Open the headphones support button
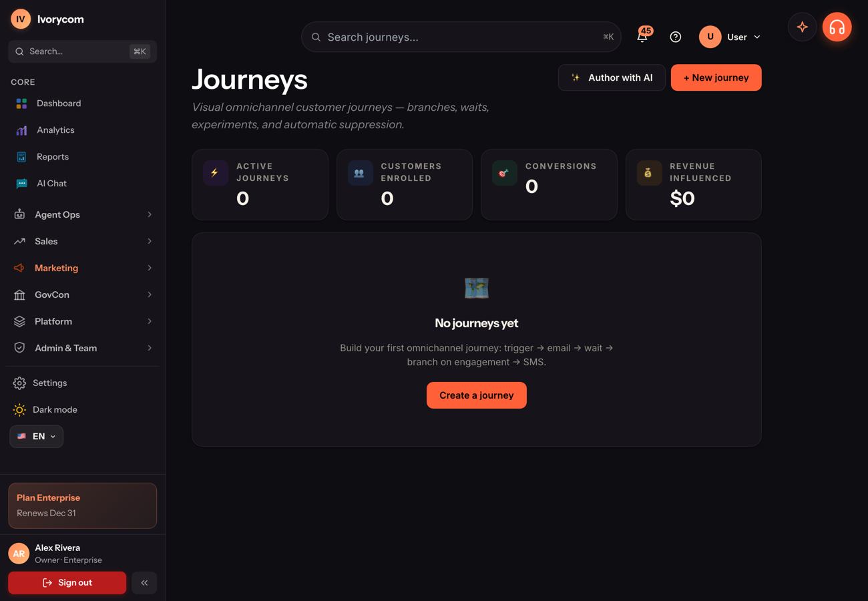This screenshot has height=601, width=868. click(837, 27)
